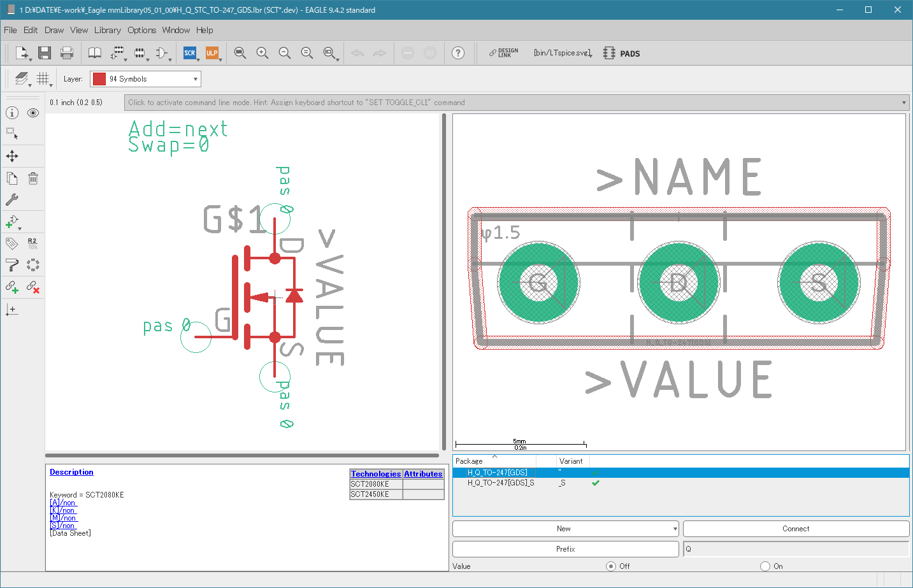Click the Help question mark icon
This screenshot has height=588, width=913.
point(458,53)
